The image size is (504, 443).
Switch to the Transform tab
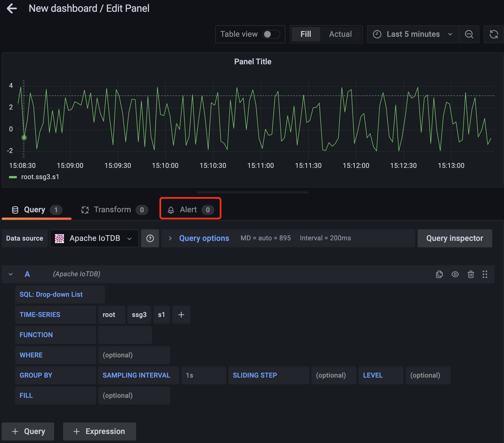point(112,210)
